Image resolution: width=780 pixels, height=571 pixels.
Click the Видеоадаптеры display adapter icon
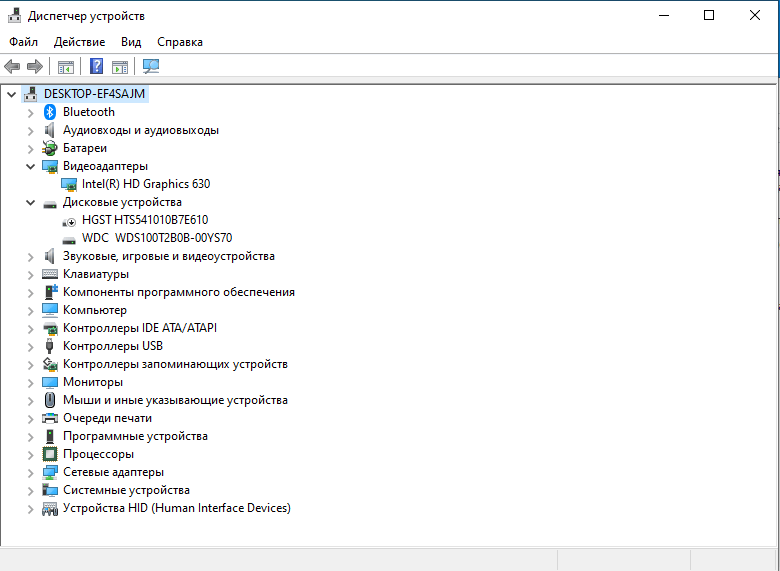coord(50,166)
